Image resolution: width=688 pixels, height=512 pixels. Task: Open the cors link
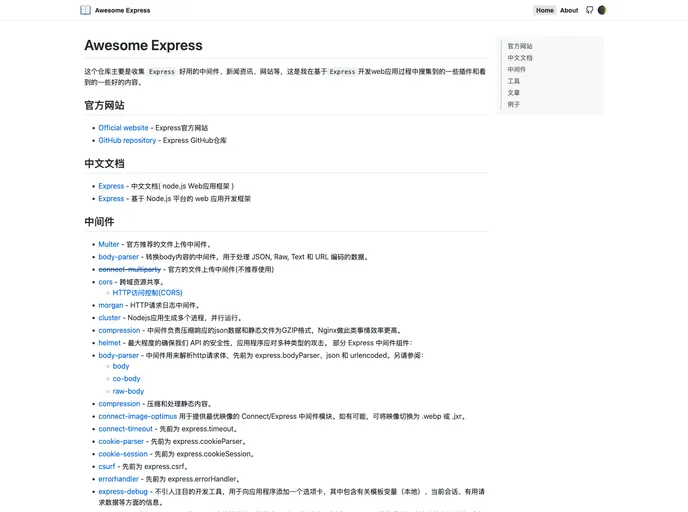pyautogui.click(x=105, y=282)
